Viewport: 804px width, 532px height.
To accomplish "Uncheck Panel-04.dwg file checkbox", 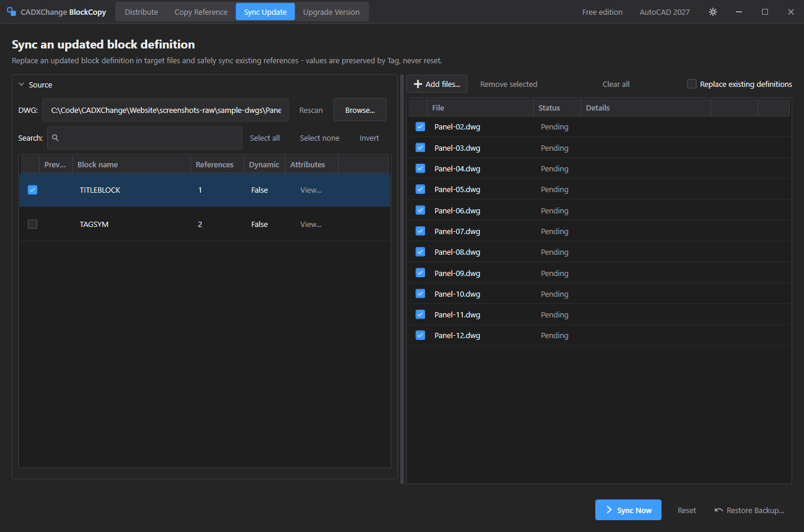I will [420, 168].
